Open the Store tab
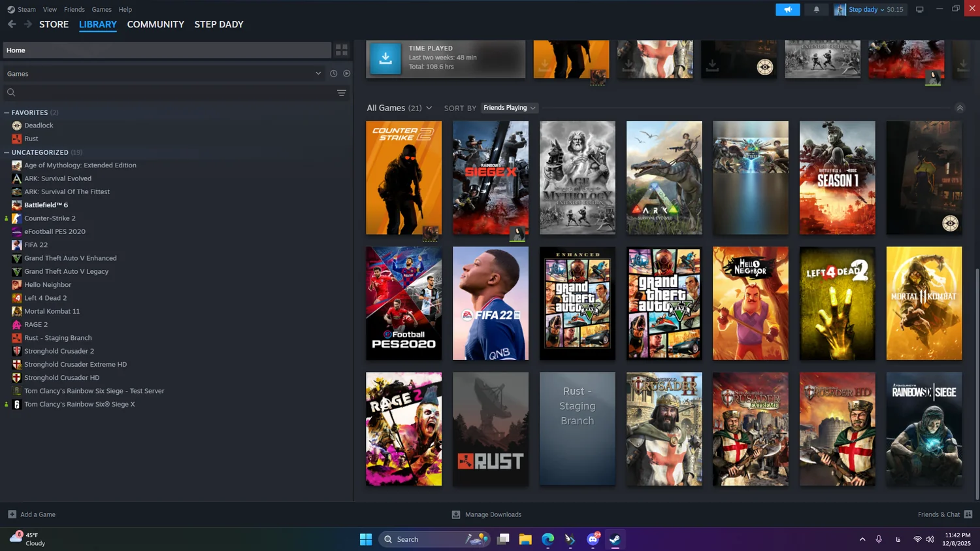 click(54, 24)
